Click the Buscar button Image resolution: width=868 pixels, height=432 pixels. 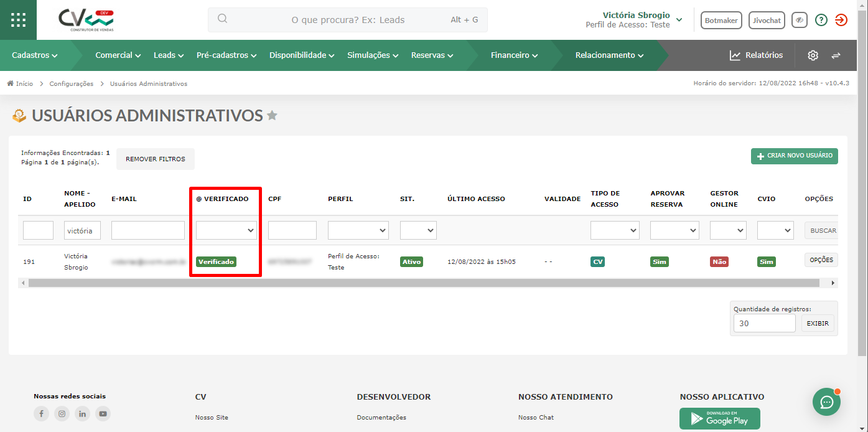(x=821, y=230)
